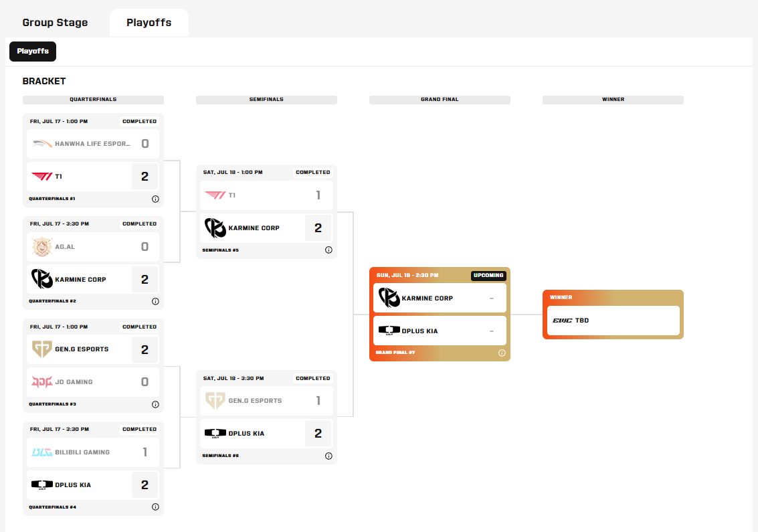Open info icon for Quarterfinals #4
Image resolution: width=758 pixels, height=532 pixels.
pyautogui.click(x=155, y=507)
